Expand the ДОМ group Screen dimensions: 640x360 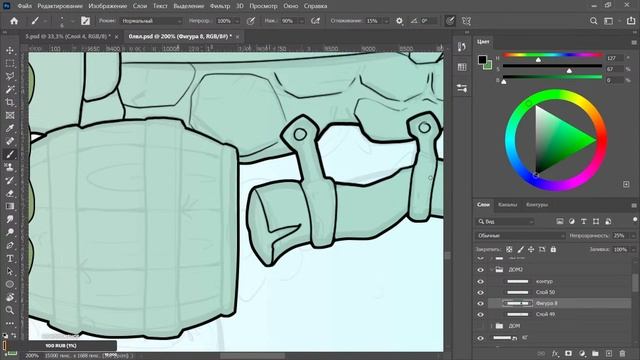[491, 326]
